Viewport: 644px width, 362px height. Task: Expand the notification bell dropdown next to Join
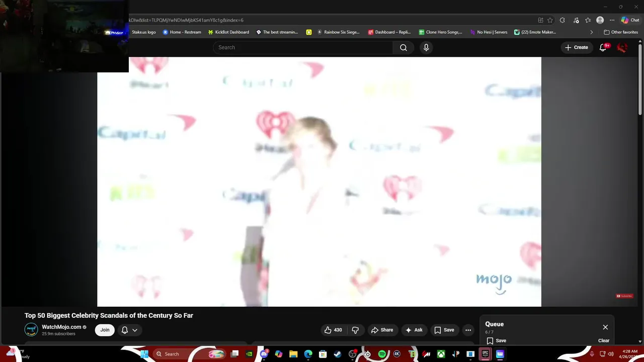[x=129, y=330]
